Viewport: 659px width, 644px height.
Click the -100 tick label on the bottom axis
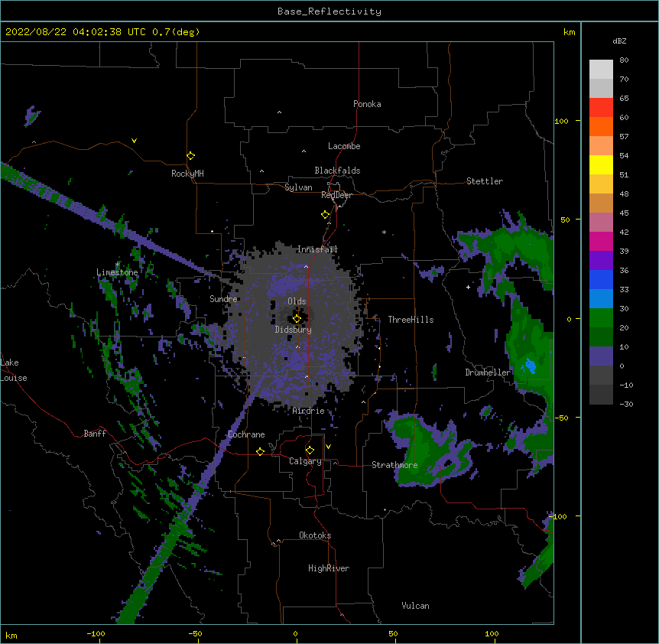click(x=96, y=633)
